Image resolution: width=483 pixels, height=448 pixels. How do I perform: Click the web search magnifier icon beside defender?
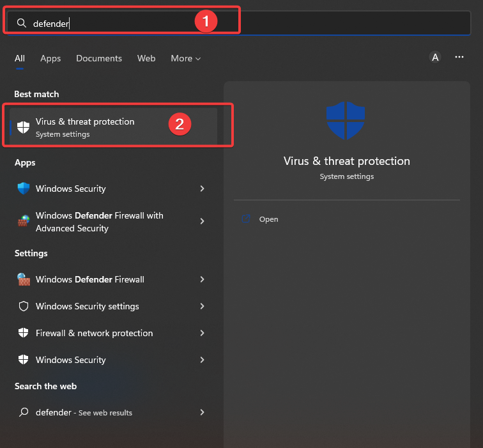tap(24, 412)
